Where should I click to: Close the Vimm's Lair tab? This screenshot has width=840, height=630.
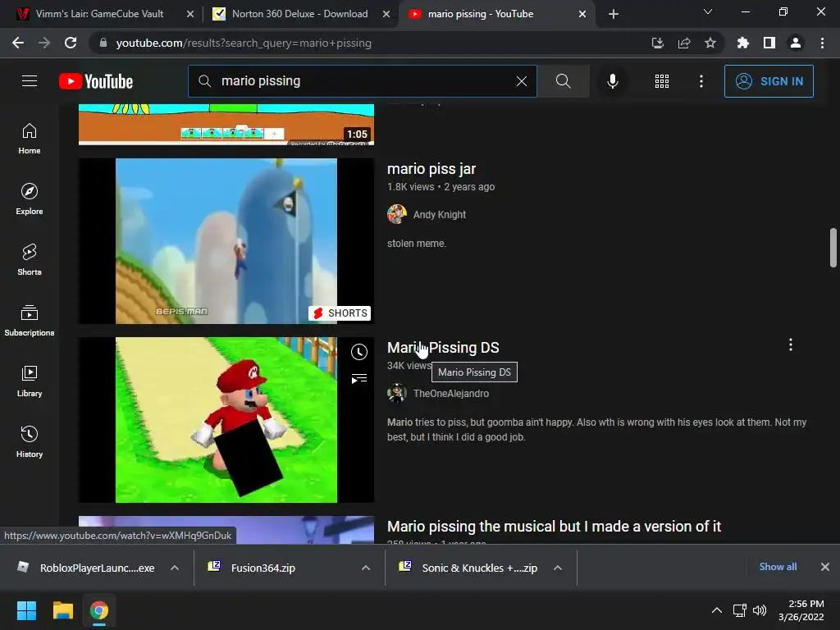tap(190, 14)
